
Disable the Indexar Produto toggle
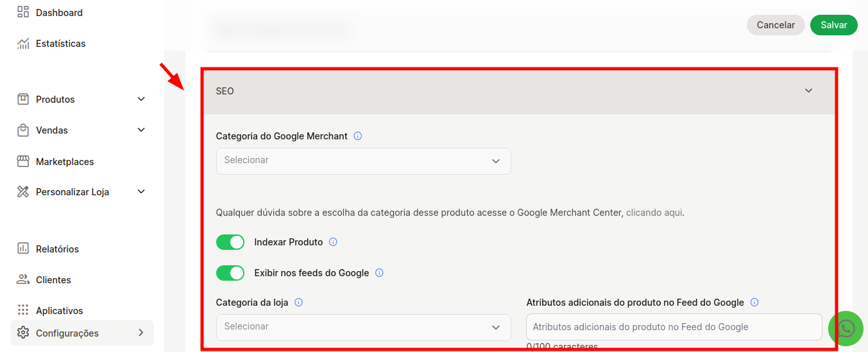(230, 242)
